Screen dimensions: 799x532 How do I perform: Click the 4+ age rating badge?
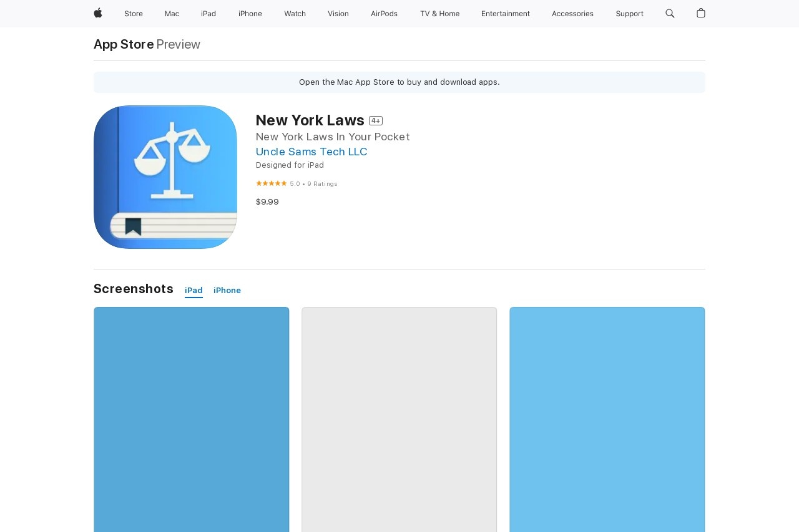click(376, 121)
